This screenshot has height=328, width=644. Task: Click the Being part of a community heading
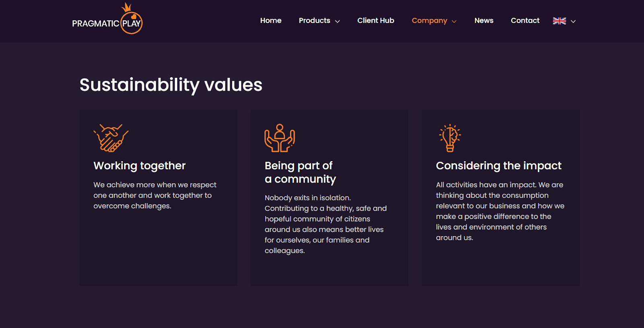[x=300, y=172]
